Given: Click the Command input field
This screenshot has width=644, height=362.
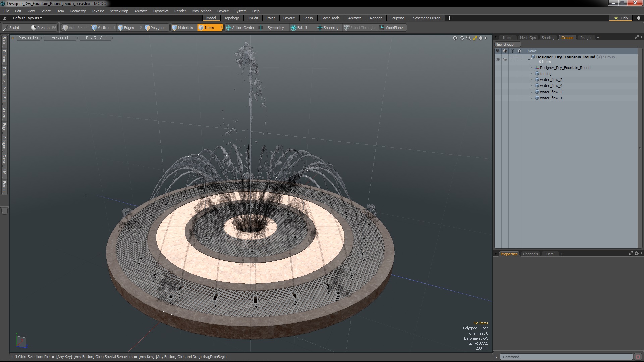Looking at the screenshot, I should click(566, 357).
